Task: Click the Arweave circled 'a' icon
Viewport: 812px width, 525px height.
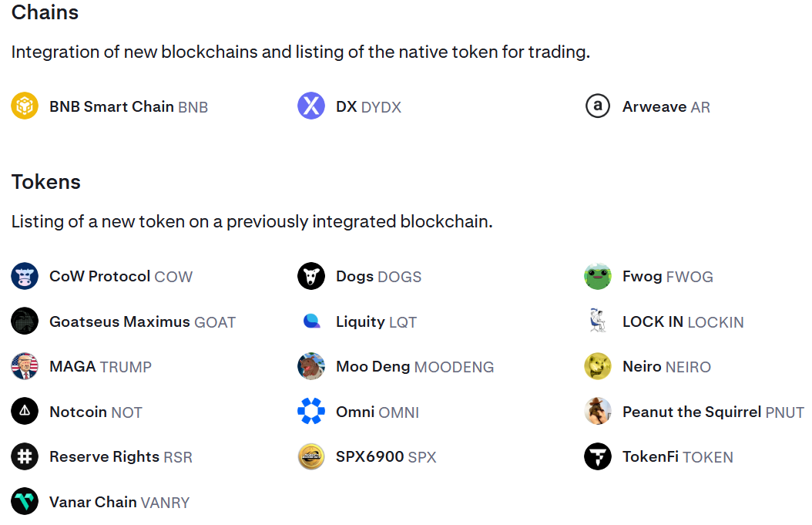Action: pos(598,106)
